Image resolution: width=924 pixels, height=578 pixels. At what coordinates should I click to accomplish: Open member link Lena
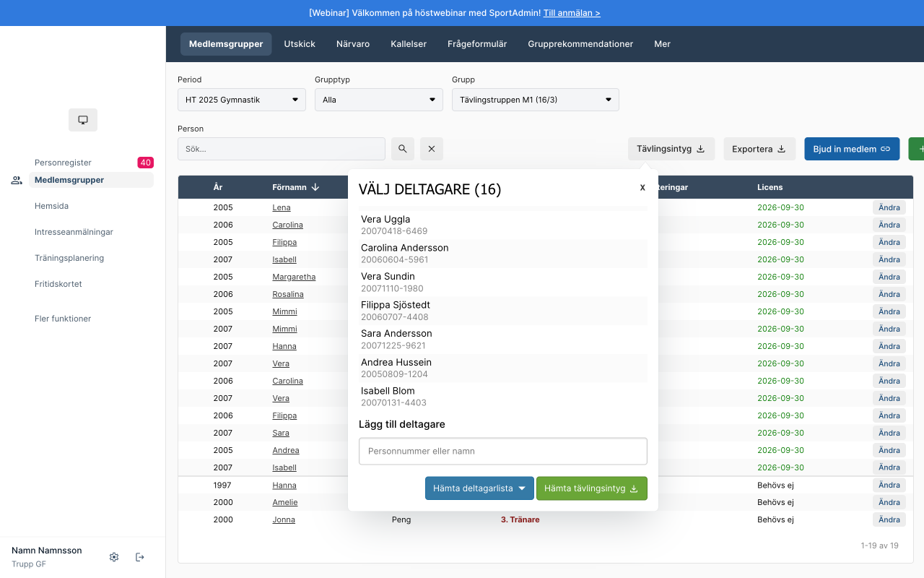pyautogui.click(x=282, y=207)
